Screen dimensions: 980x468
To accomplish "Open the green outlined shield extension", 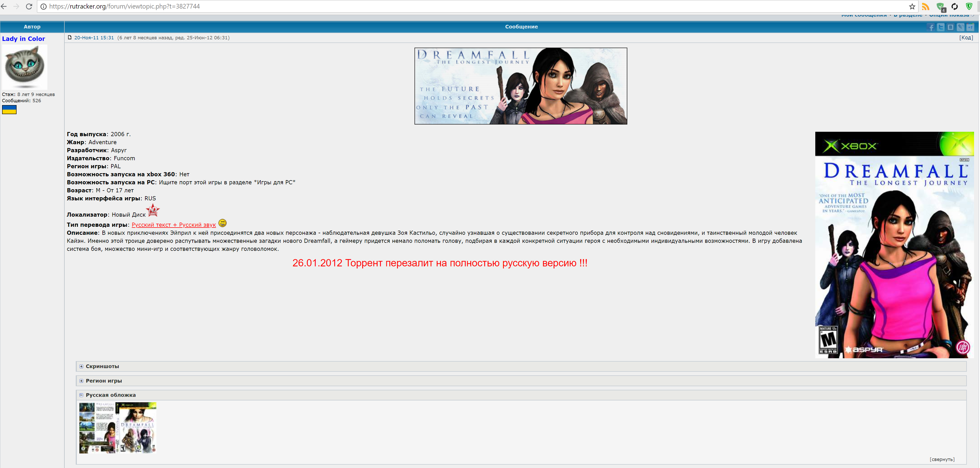I will 969,6.
